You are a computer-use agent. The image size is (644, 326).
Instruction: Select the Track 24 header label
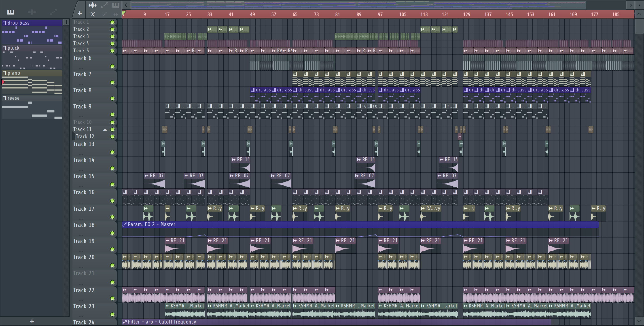point(84,322)
